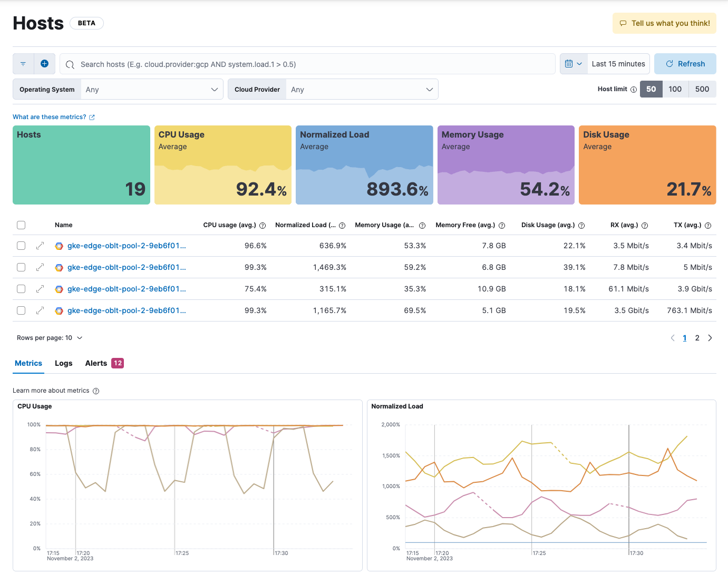The height and width of the screenshot is (574, 728).
Task: Click the filter options icon
Action: [23, 64]
